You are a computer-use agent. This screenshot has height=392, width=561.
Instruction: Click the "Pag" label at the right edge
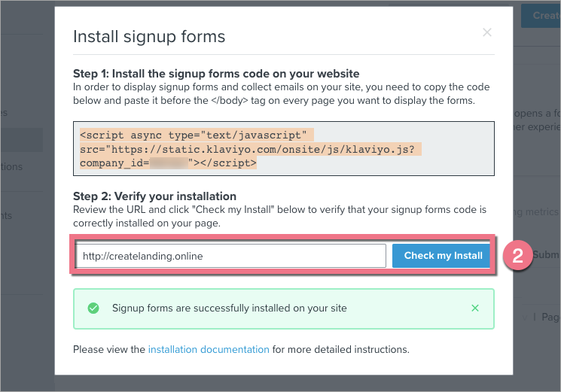pos(550,318)
